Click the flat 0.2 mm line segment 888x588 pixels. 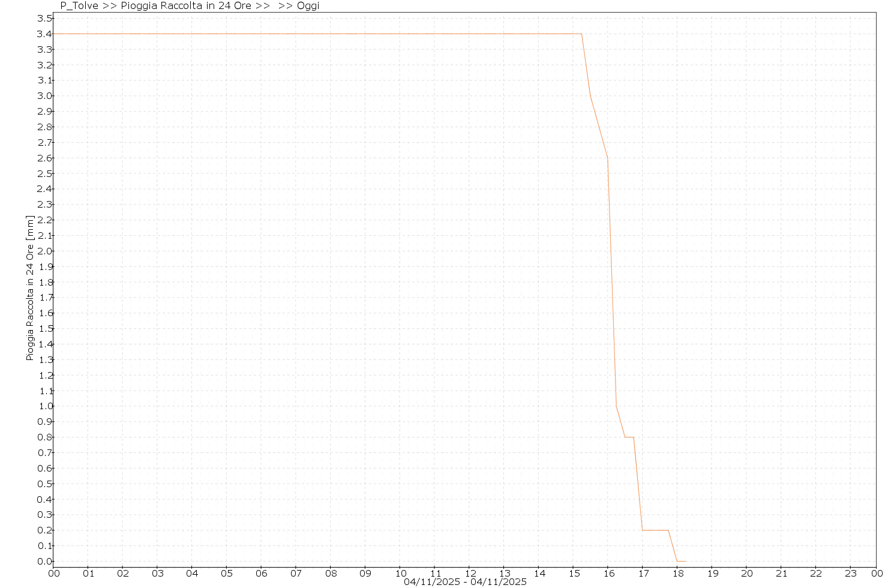pos(655,530)
